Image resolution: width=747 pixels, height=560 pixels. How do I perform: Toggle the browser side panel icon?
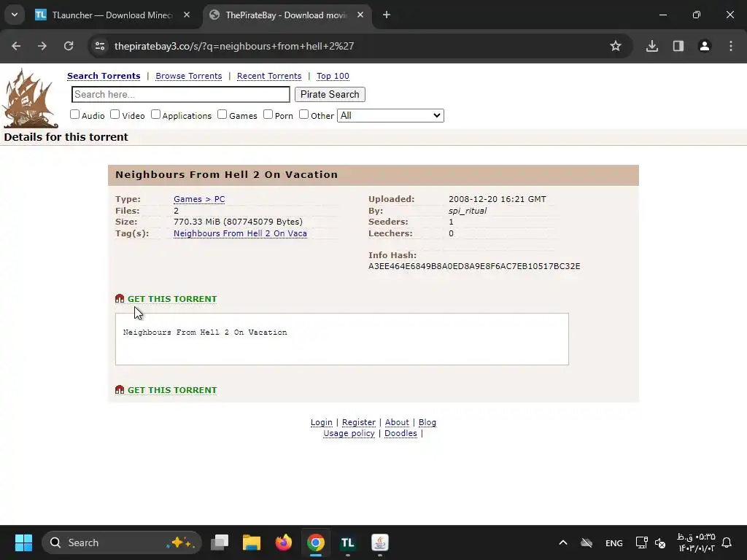678,46
